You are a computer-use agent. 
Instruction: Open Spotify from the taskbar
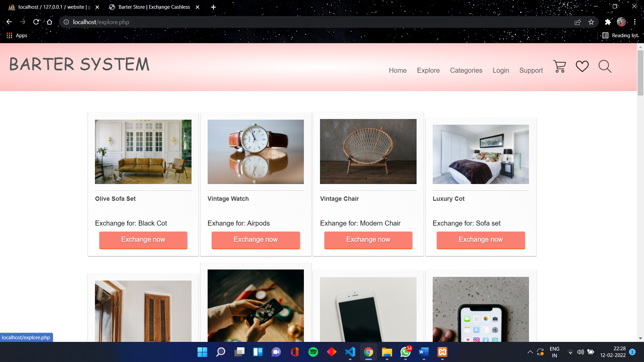coord(313,352)
